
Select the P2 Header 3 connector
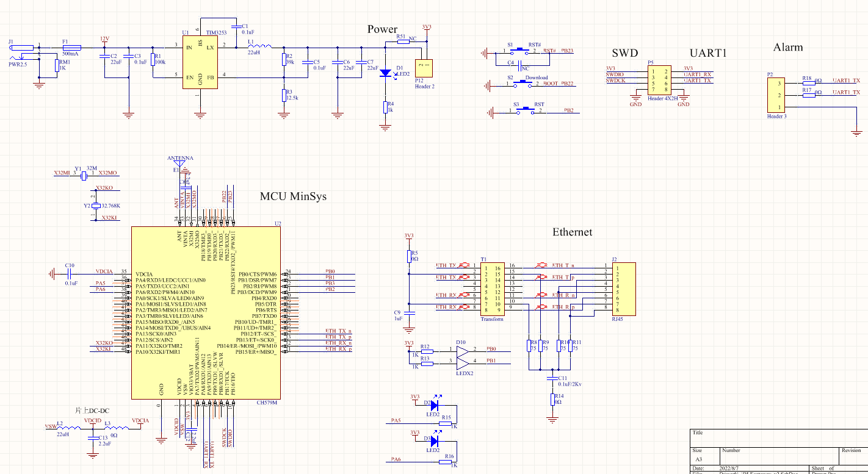777,95
